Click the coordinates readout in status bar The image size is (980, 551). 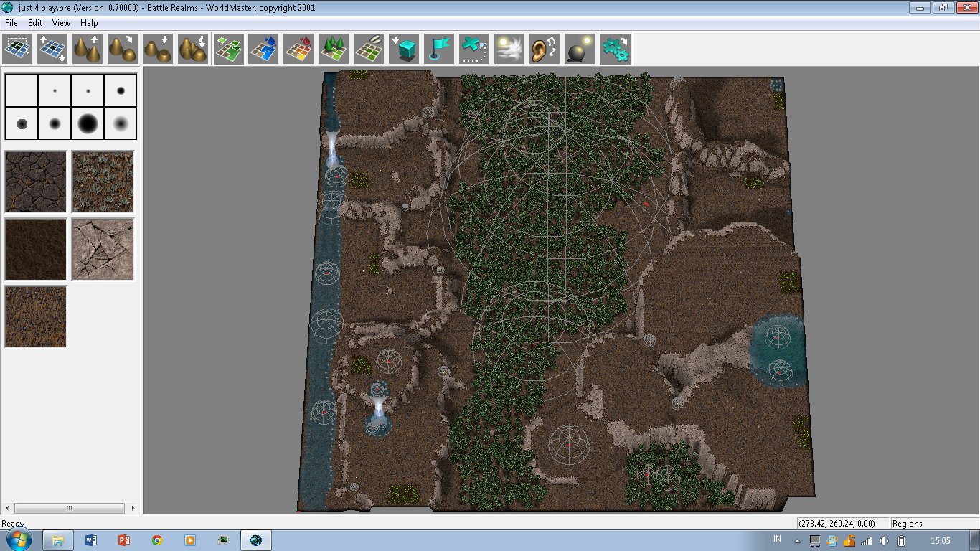[x=843, y=524]
